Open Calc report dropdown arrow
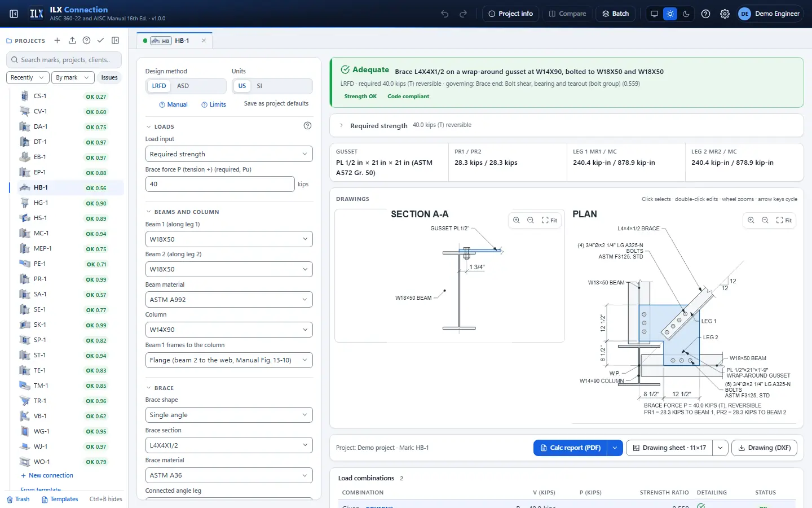 (615, 448)
